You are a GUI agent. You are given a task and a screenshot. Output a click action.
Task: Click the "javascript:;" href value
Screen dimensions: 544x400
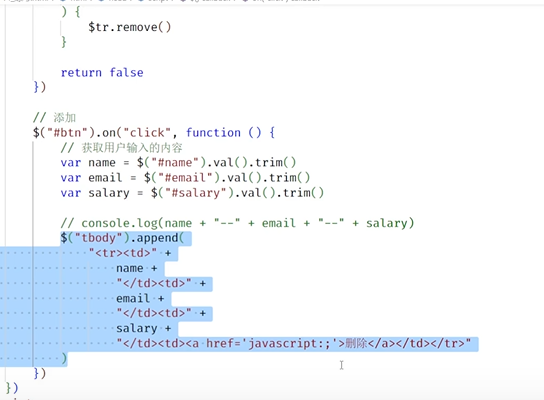(x=289, y=343)
